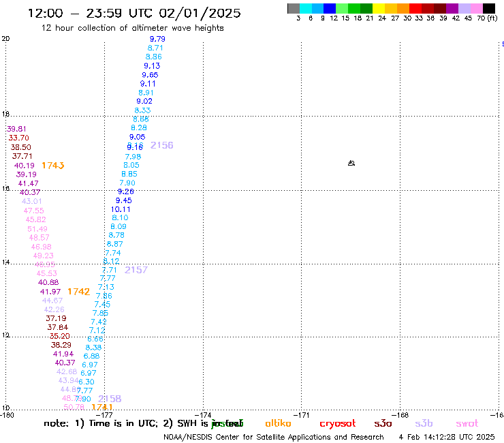Viewport: 504px width, 443px height.
Task: Select the lavender time stamp 2158
Action: pos(110,399)
